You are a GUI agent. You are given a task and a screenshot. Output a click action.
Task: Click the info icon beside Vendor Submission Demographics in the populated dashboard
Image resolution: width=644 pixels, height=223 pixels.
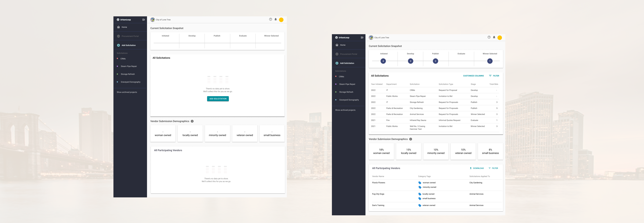coord(411,139)
